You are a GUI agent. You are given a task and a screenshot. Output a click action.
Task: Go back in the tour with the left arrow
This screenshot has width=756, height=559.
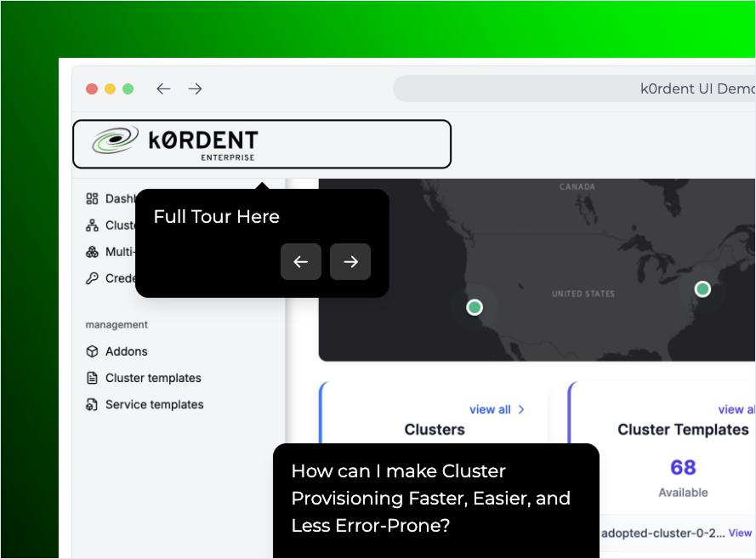pos(301,262)
